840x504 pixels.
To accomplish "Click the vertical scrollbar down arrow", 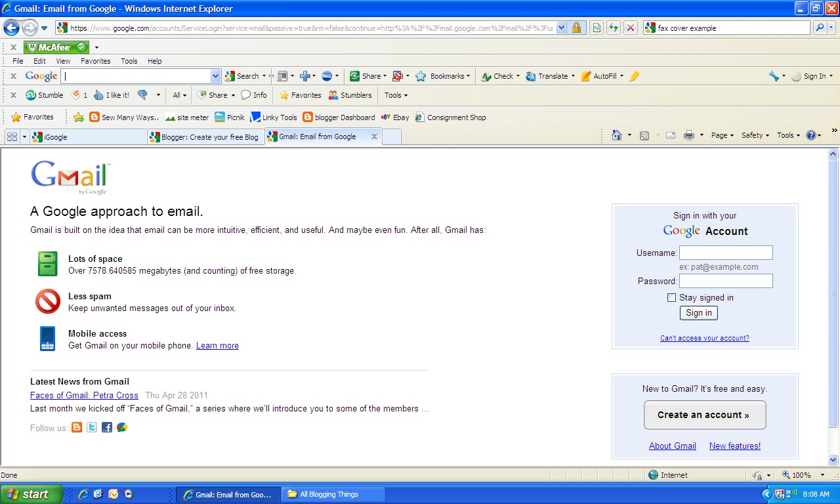I will [x=833, y=460].
